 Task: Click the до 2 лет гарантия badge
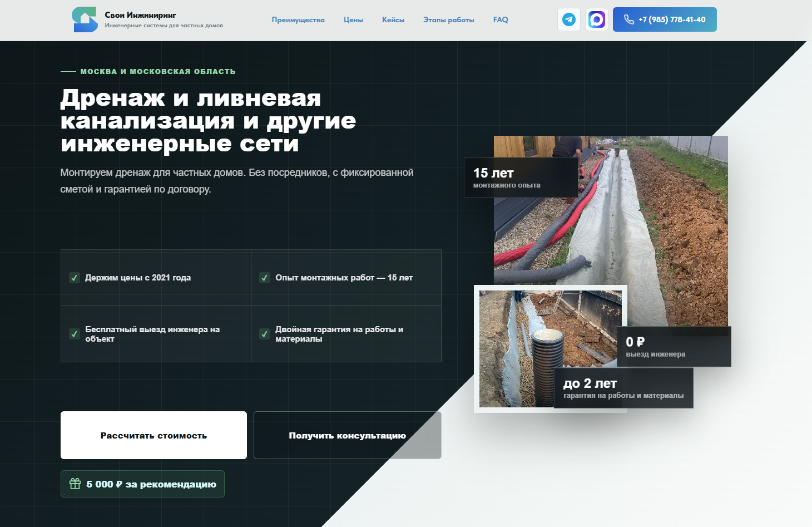pyautogui.click(x=623, y=388)
